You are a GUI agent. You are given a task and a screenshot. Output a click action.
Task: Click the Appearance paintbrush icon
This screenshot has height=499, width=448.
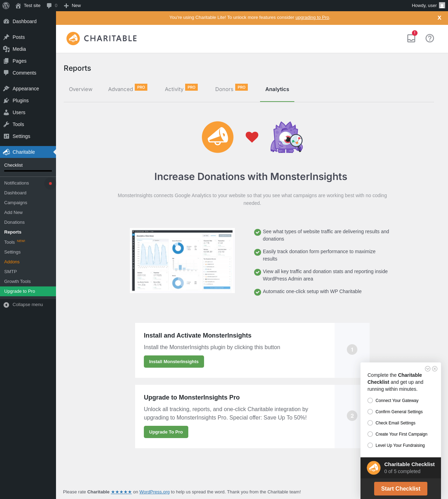(x=6, y=89)
